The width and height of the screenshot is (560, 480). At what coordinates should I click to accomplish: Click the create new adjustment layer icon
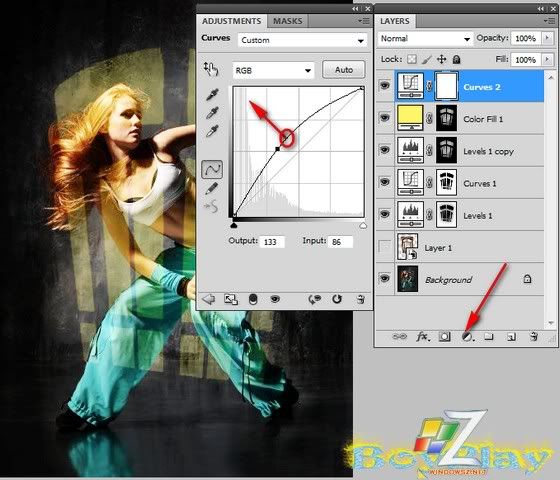coord(467,336)
